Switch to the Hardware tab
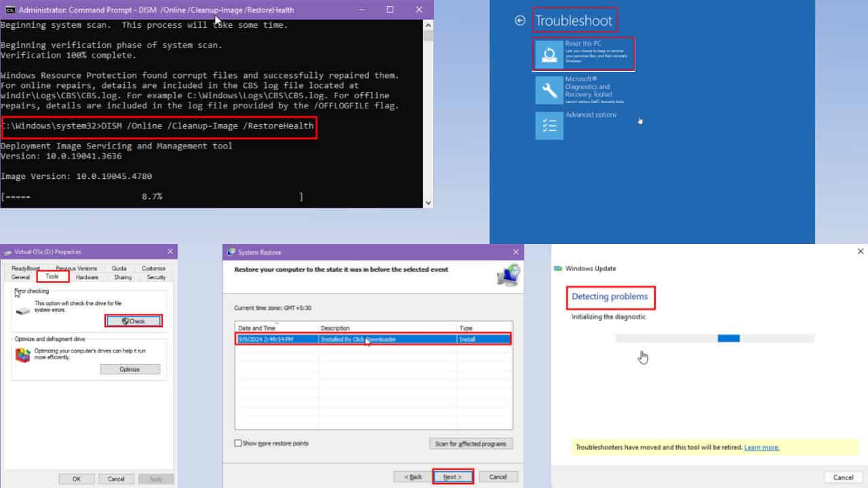The image size is (868, 488). point(87,277)
